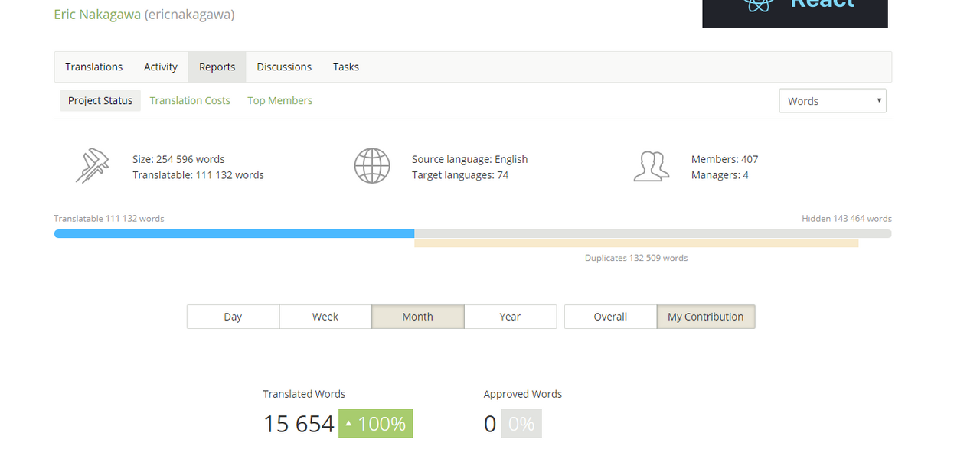The width and height of the screenshot is (980, 472).
Task: Click the blue translatable progress bar
Action: (x=234, y=233)
